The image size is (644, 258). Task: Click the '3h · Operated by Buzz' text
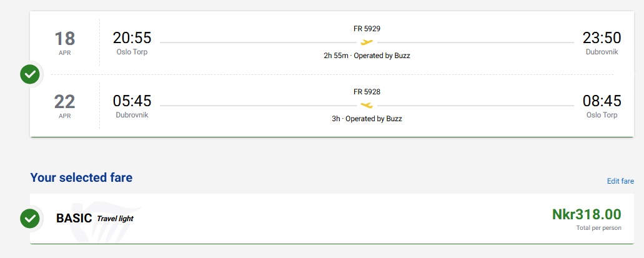pyautogui.click(x=367, y=119)
